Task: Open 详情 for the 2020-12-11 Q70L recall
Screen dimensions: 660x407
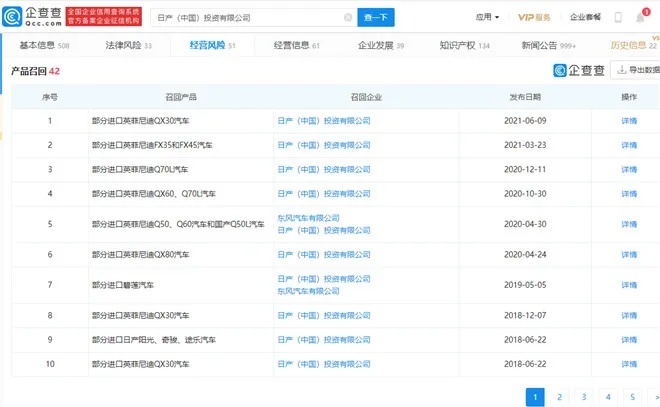Action: 629,170
